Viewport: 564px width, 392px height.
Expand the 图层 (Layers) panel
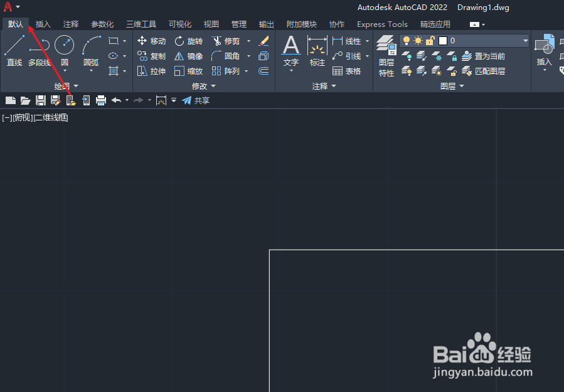[x=452, y=86]
